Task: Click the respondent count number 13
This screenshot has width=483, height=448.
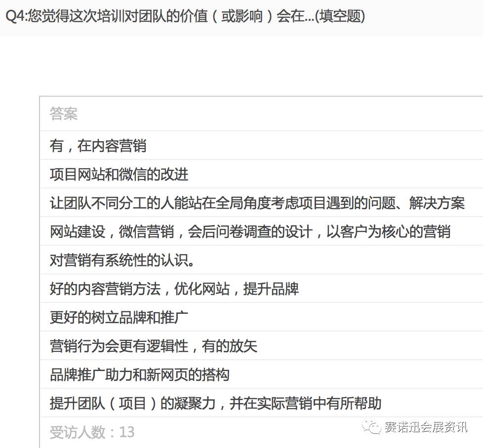Action: pyautogui.click(x=126, y=432)
